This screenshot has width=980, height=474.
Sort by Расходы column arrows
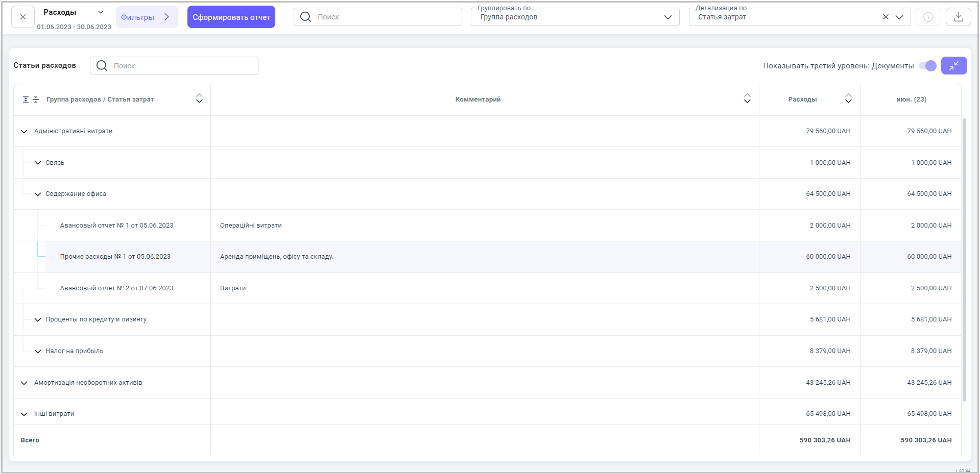point(848,99)
